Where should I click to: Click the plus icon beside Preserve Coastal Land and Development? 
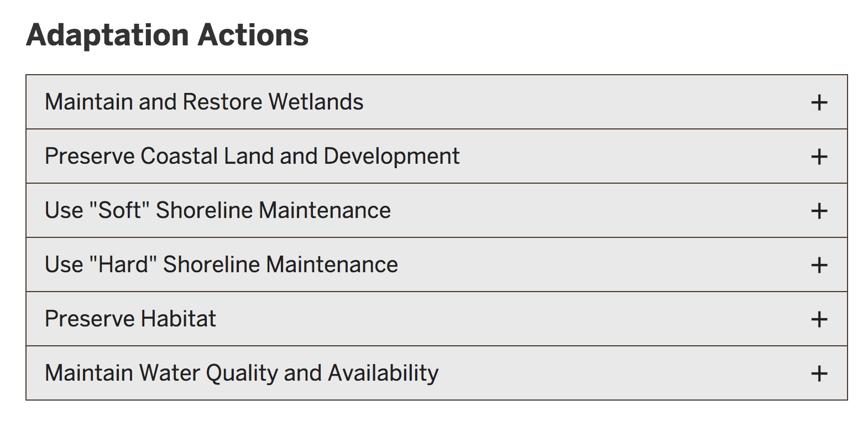819,157
